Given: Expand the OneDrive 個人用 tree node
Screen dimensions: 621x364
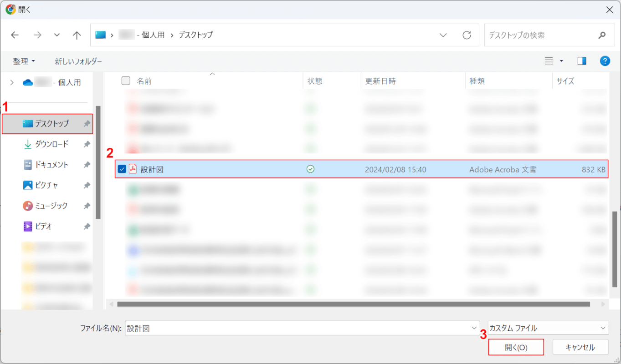Looking at the screenshot, I should pyautogui.click(x=12, y=82).
